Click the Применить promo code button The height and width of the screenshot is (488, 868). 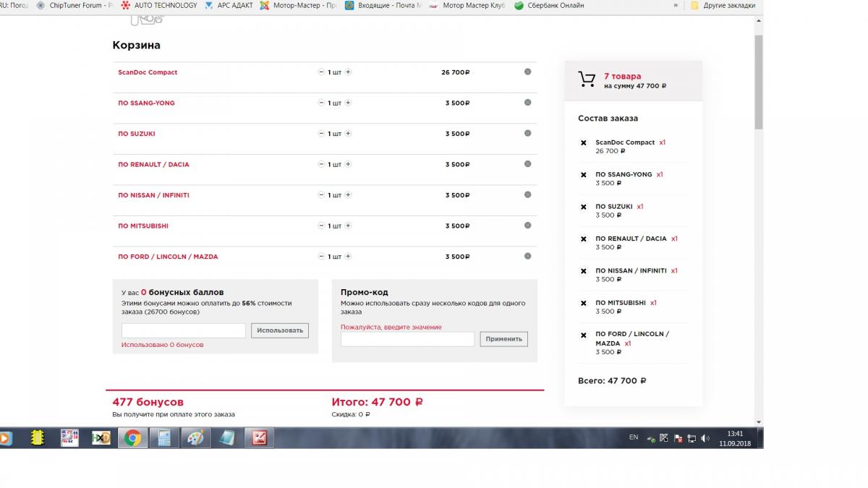click(504, 339)
